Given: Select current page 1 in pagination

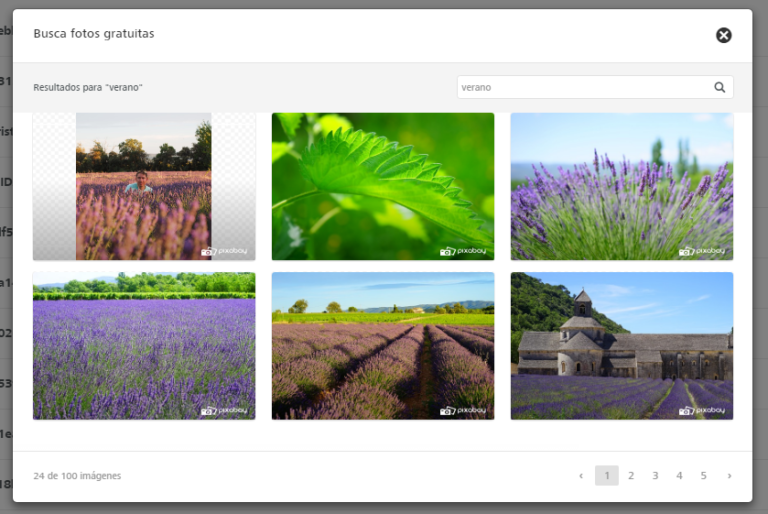Looking at the screenshot, I should tap(606, 476).
